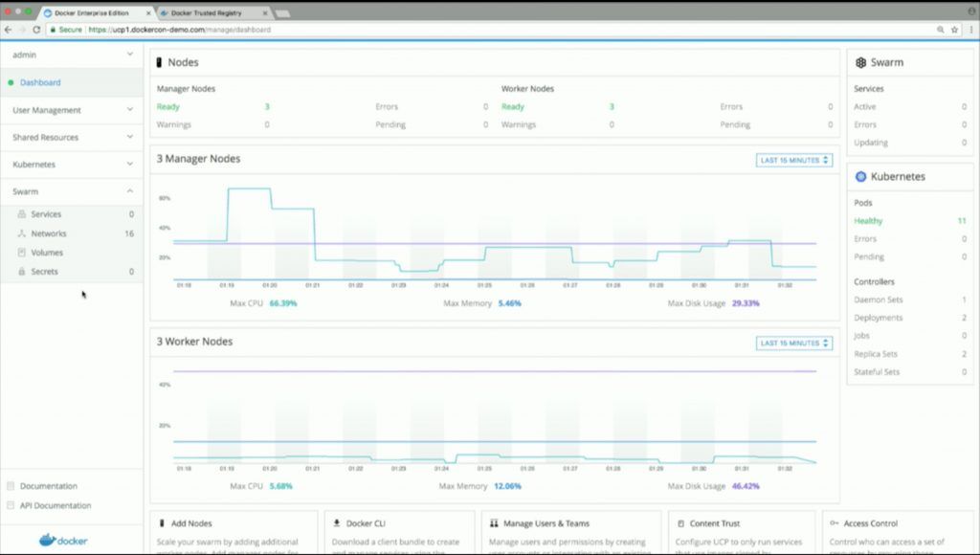Click Worker Nodes Ready label
980x555 pixels.
513,107
